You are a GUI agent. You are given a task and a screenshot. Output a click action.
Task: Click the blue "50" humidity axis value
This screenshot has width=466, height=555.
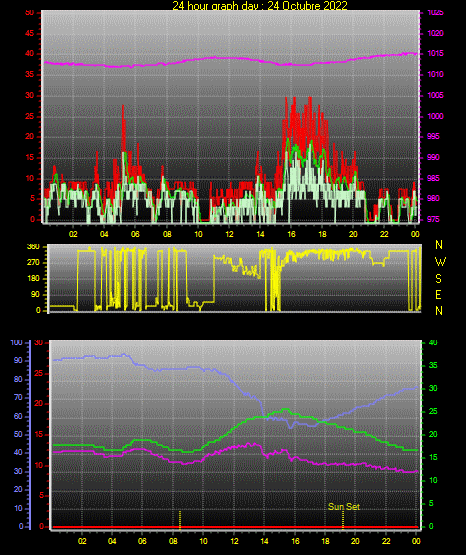pos(18,434)
